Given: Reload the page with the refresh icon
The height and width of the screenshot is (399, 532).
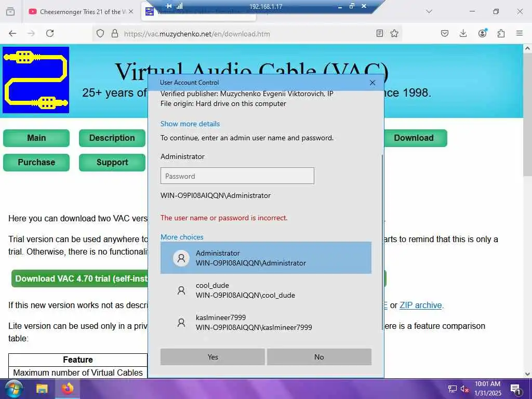Looking at the screenshot, I should coord(50,33).
